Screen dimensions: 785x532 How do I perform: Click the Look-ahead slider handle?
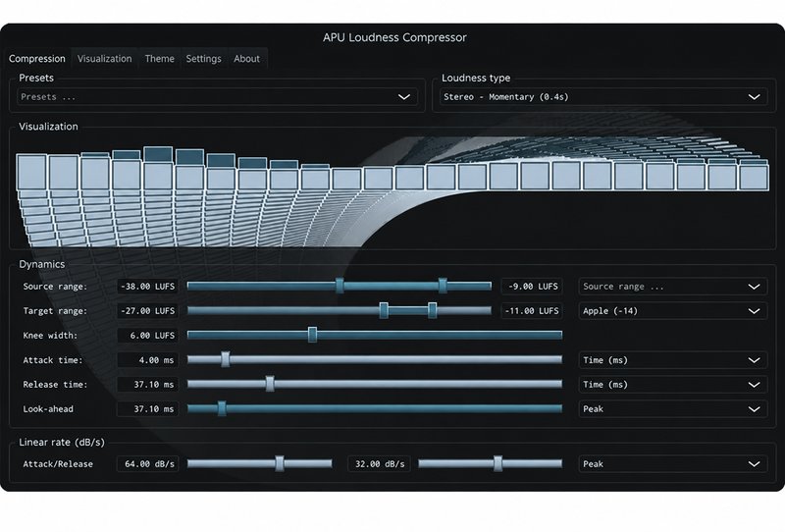click(222, 408)
